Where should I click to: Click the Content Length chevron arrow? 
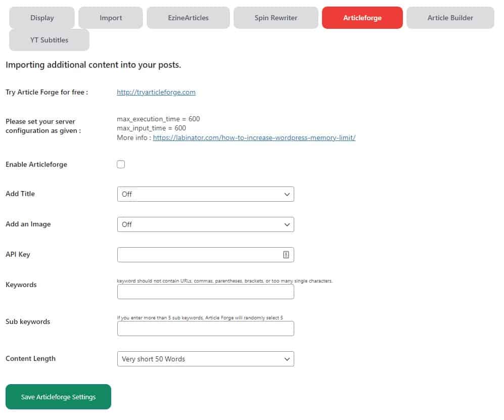[x=287, y=359]
